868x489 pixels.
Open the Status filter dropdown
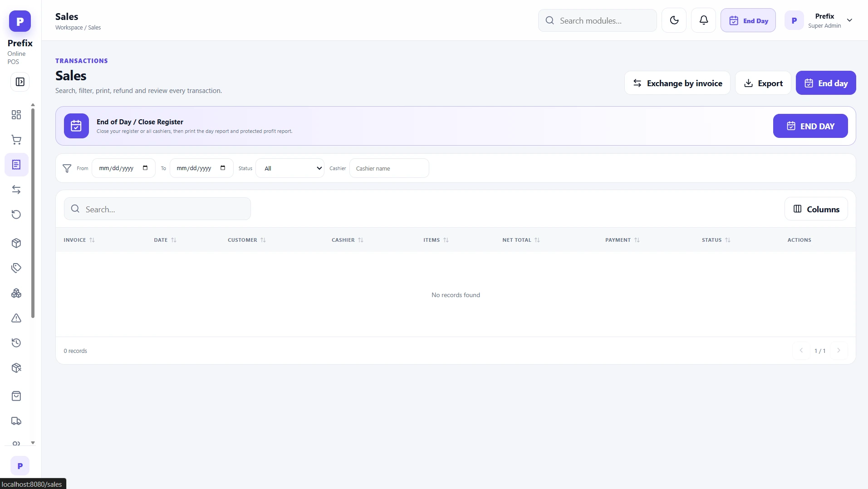pyautogui.click(x=290, y=168)
